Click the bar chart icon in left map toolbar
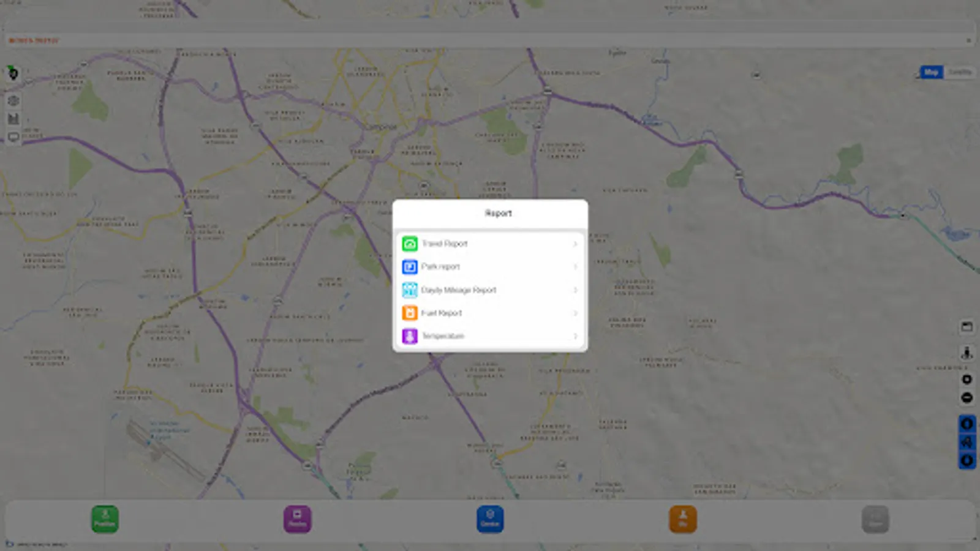Screen dimensions: 980x551 pos(13,119)
